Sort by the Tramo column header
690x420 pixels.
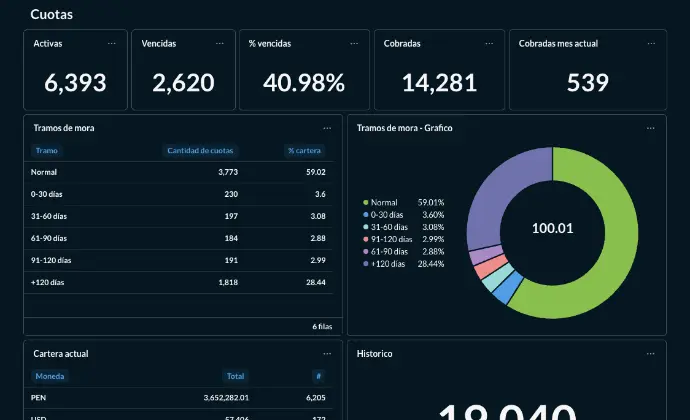[47, 151]
